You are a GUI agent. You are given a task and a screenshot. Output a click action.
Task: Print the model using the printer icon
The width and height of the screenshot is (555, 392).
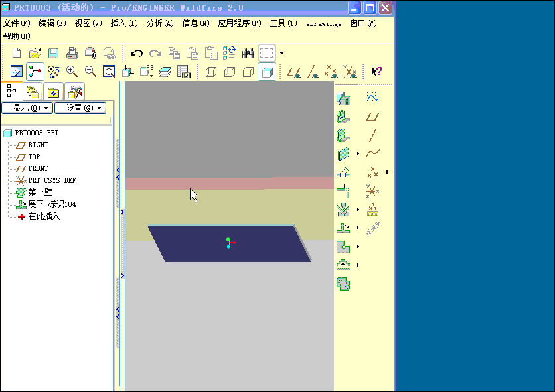coord(72,53)
